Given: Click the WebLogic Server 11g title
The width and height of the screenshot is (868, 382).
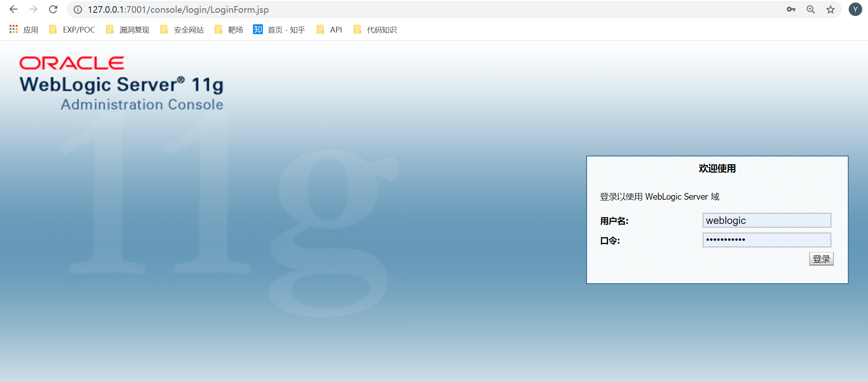Looking at the screenshot, I should (122, 85).
